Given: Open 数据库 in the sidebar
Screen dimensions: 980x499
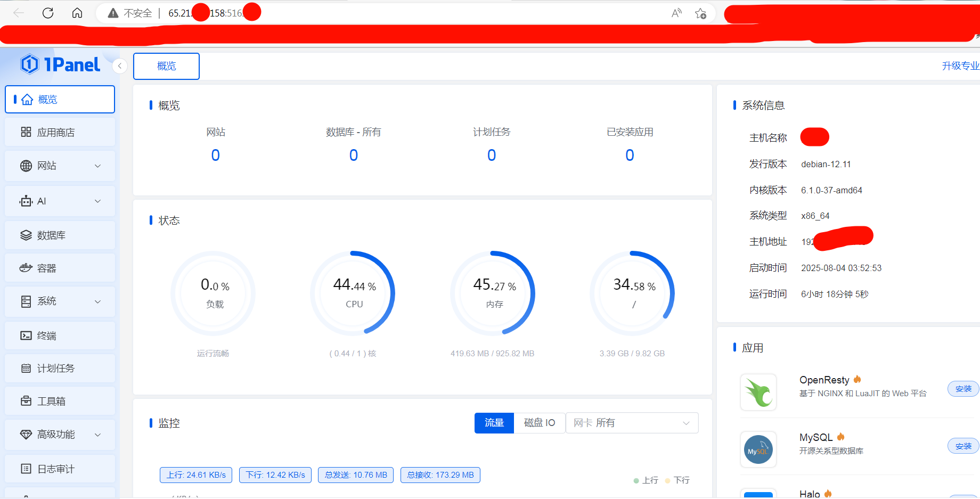Looking at the screenshot, I should point(60,235).
